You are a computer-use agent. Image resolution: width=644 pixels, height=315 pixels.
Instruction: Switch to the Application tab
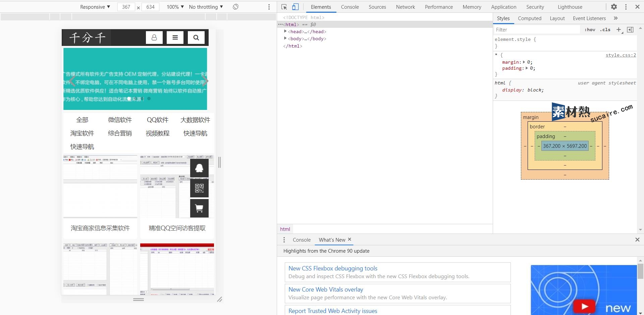(x=504, y=7)
